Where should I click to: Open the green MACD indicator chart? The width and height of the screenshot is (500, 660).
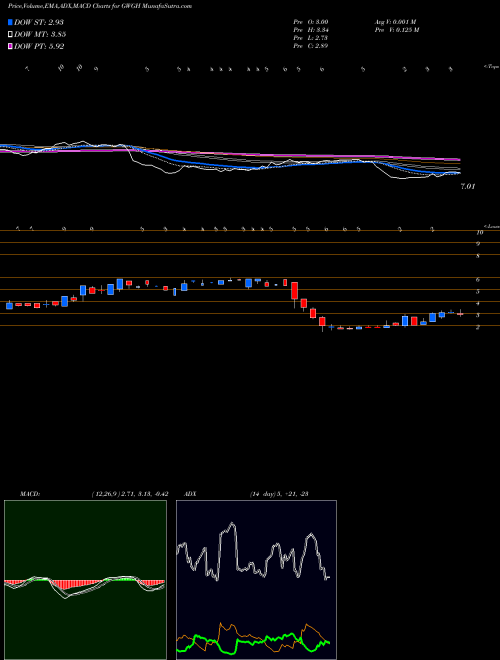point(85,580)
